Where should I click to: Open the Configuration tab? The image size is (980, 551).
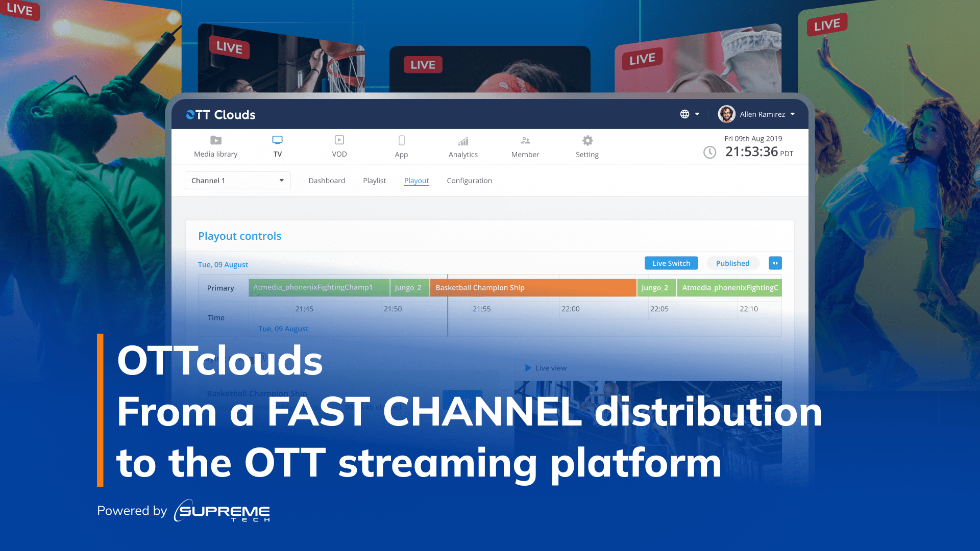pyautogui.click(x=469, y=180)
